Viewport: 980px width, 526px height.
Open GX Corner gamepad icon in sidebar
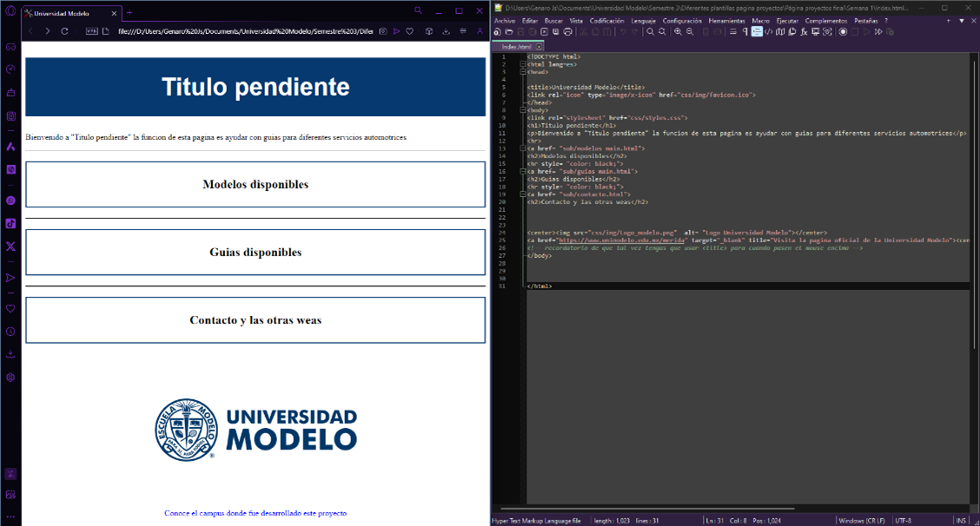click(10, 47)
